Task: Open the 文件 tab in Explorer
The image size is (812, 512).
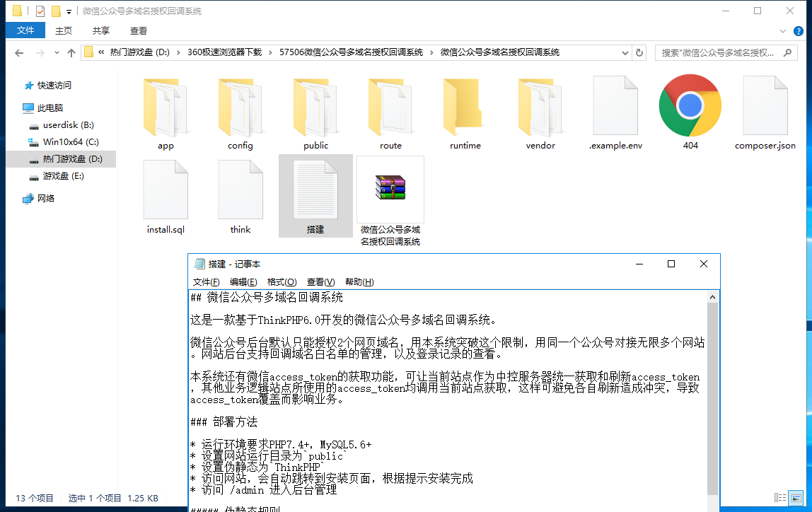Action: pyautogui.click(x=25, y=30)
